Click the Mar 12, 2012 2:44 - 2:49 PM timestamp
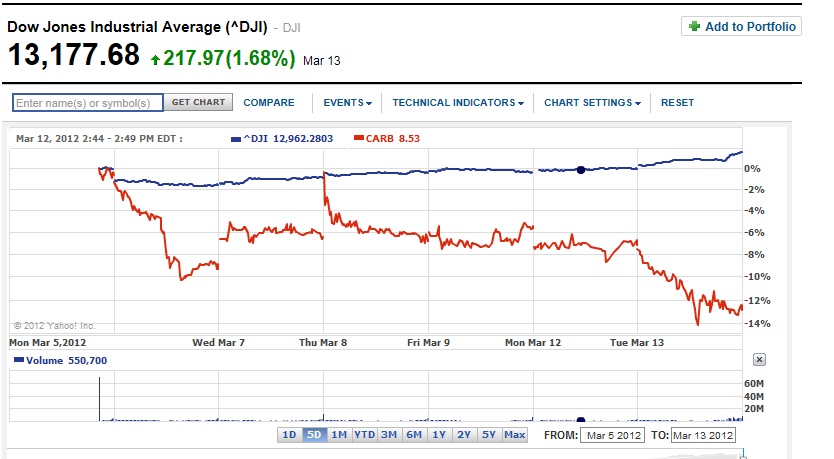This screenshot has height=459, width=834. pos(99,139)
